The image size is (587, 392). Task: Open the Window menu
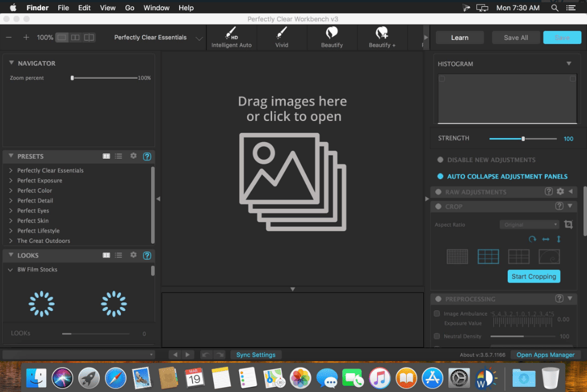(x=156, y=7)
